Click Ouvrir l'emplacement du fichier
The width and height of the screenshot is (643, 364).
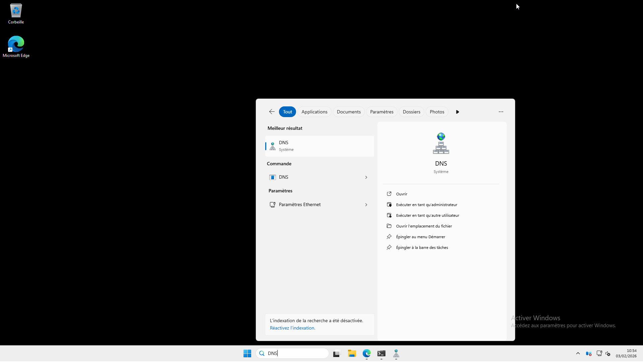pyautogui.click(x=424, y=226)
